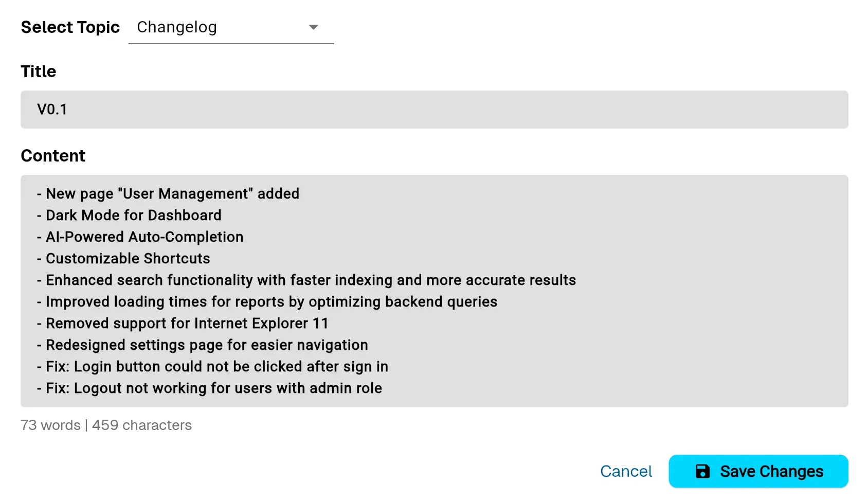Image resolution: width=868 pixels, height=502 pixels.
Task: Click the Fix: Logout not working line
Action: [209, 388]
